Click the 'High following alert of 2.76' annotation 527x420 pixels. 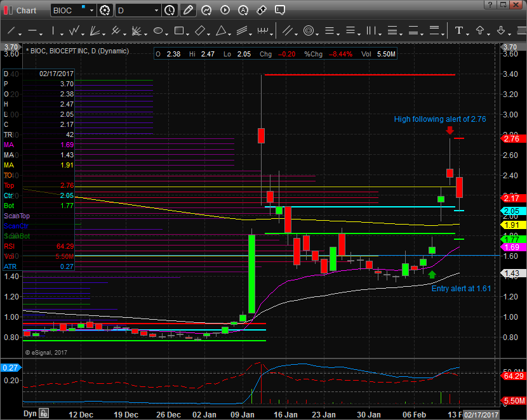pyautogui.click(x=440, y=119)
